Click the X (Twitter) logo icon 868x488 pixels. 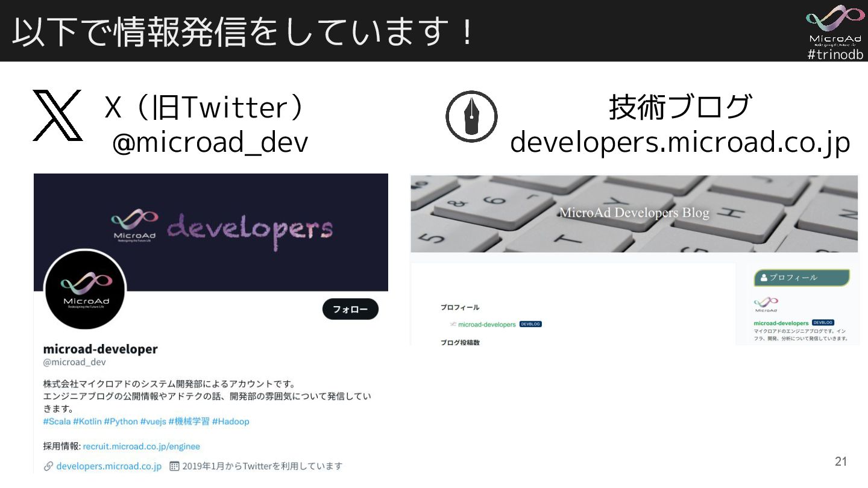click(57, 116)
